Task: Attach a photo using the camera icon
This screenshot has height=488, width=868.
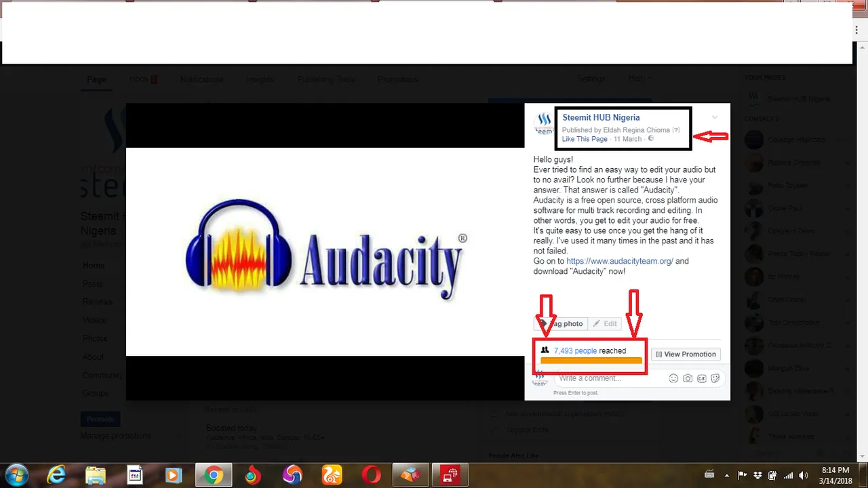Action: tap(688, 378)
